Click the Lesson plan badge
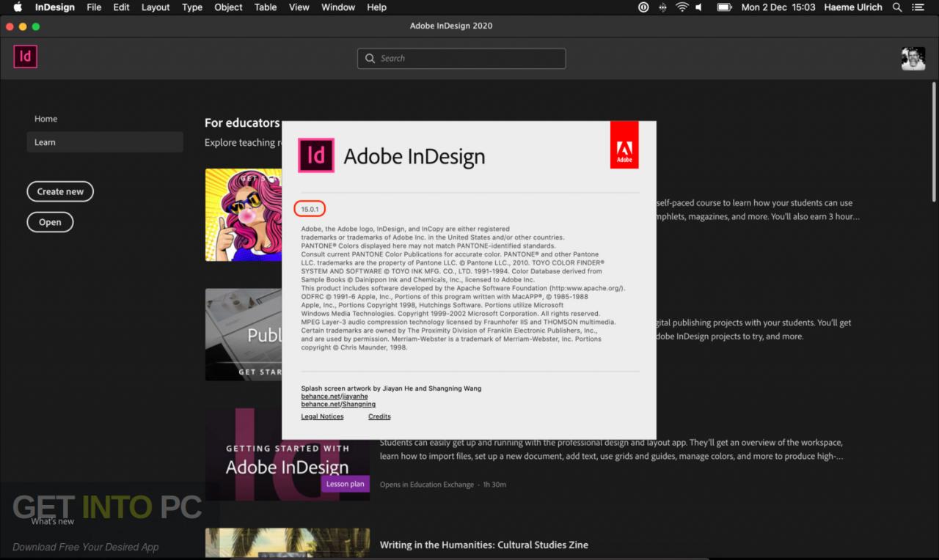Viewport: 939px width, 560px height. (345, 484)
